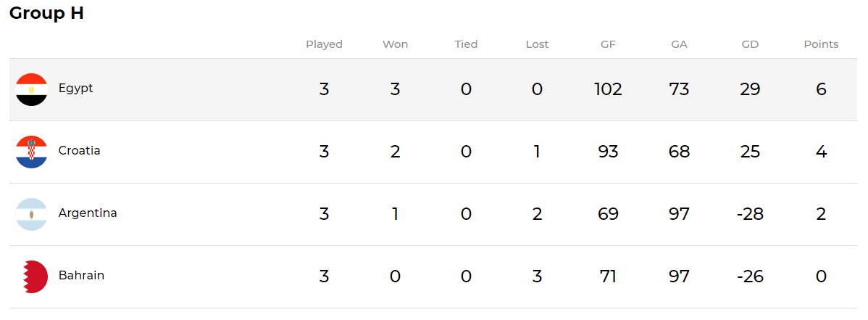Click the Bahrain flag icon
This screenshot has width=868, height=320.
point(32,276)
